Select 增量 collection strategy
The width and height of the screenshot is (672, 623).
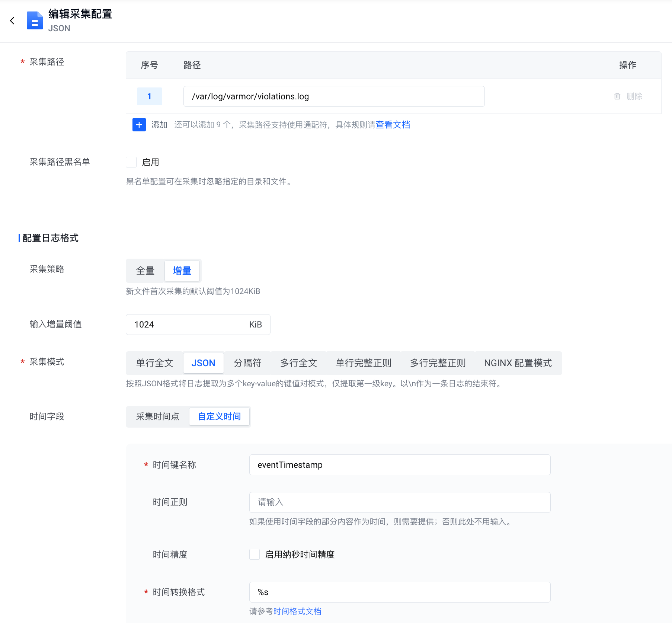182,271
